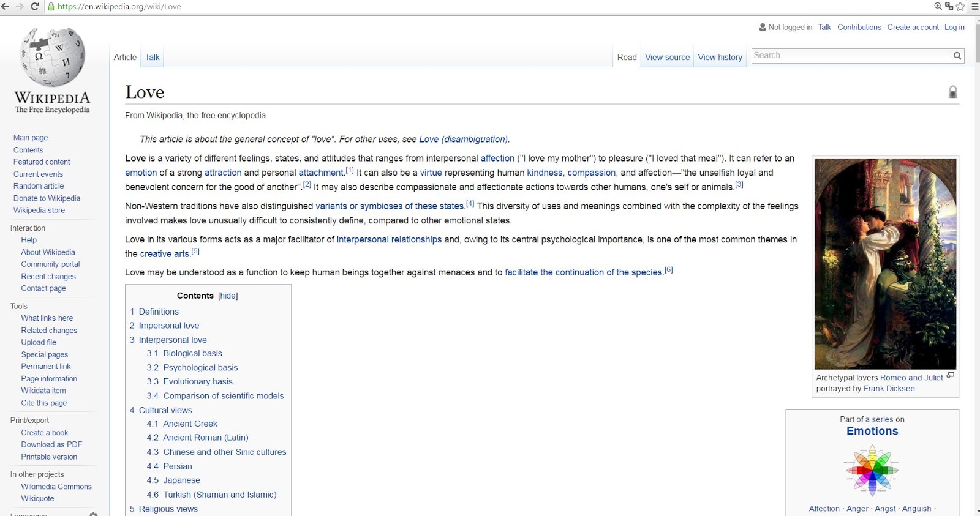Image resolution: width=980 pixels, height=516 pixels.
Task: Click the browser back arrow
Action: 6,6
